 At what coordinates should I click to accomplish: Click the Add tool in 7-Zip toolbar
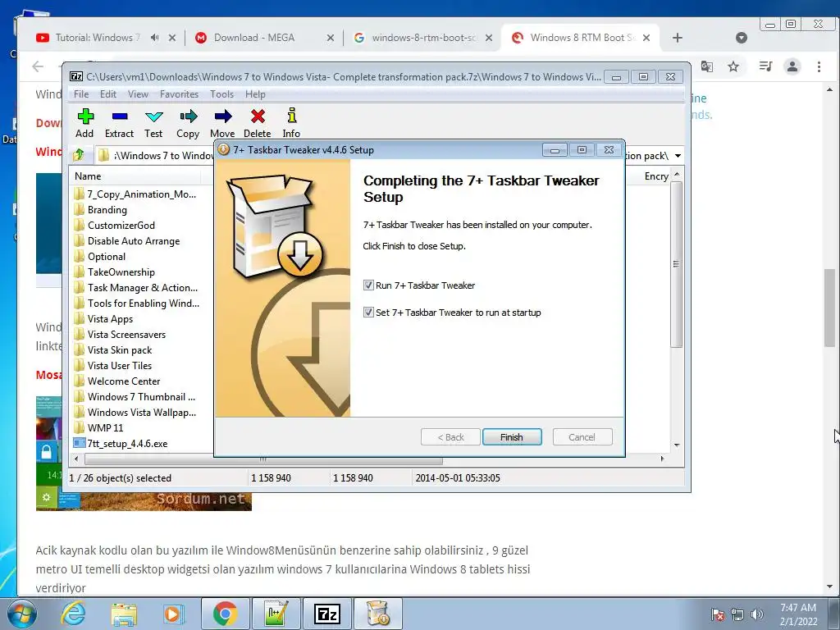[x=85, y=123]
